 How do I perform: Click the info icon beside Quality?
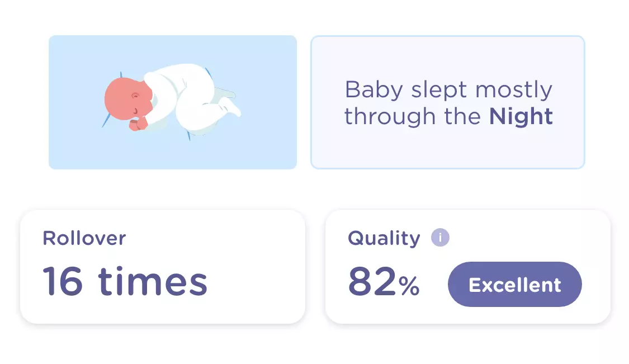tap(440, 238)
